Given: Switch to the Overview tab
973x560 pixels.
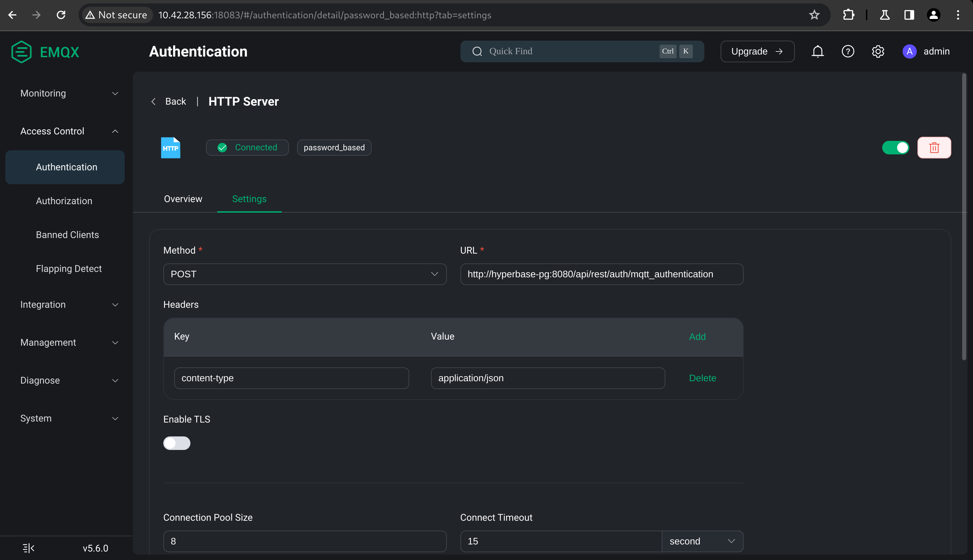Looking at the screenshot, I should click(183, 199).
